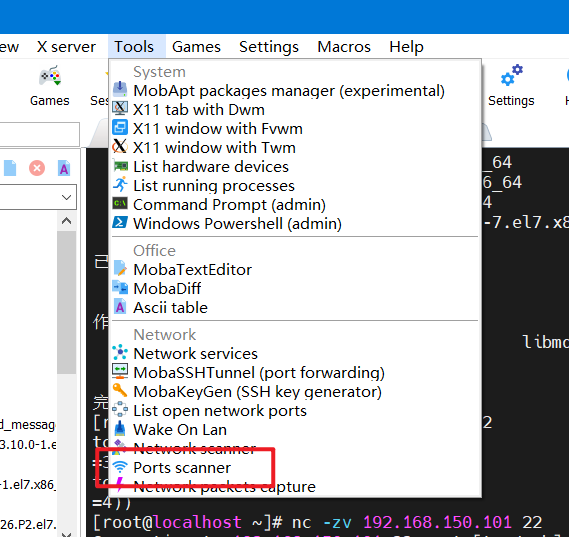
Task: Click the purple A file icon in sidebar
Action: [x=64, y=168]
